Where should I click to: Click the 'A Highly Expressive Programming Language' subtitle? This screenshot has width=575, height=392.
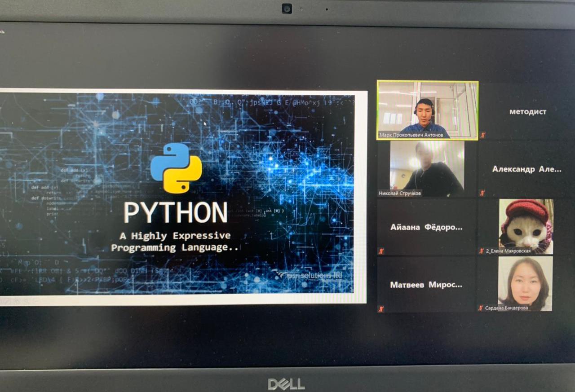click(175, 242)
